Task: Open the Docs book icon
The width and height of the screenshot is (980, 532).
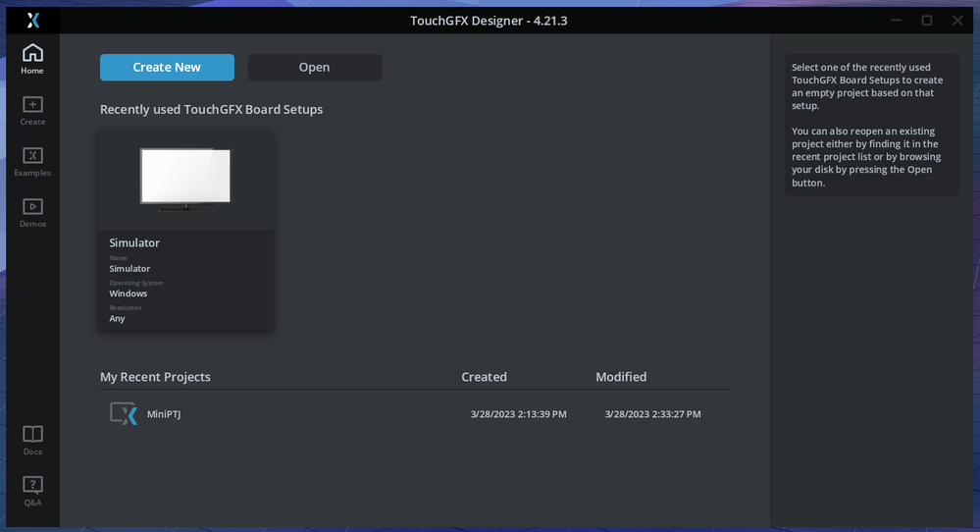Action: pos(32,434)
